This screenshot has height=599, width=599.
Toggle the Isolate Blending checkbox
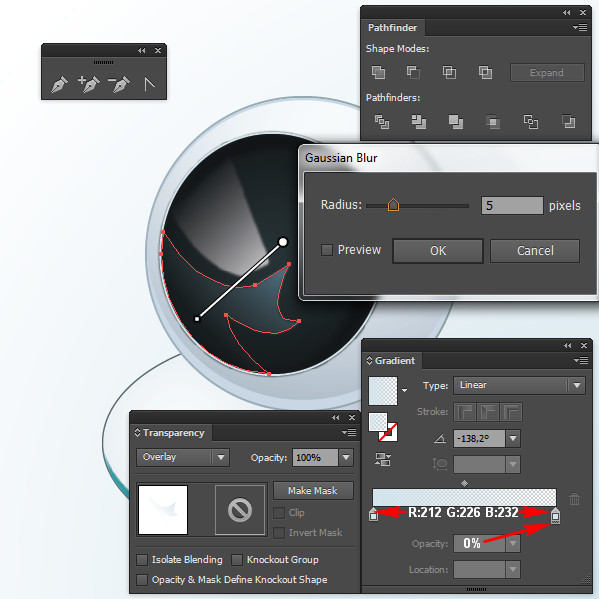click(x=142, y=560)
